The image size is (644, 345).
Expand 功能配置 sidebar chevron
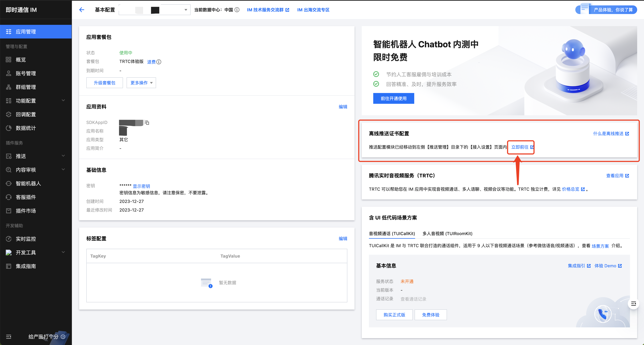63,101
